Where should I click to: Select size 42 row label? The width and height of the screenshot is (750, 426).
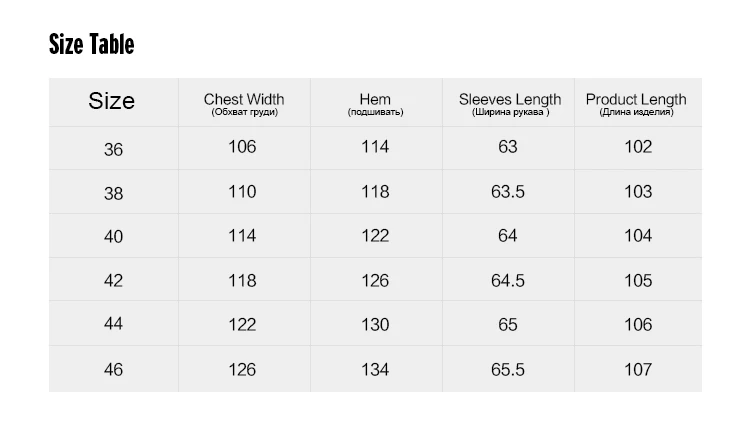click(x=113, y=281)
